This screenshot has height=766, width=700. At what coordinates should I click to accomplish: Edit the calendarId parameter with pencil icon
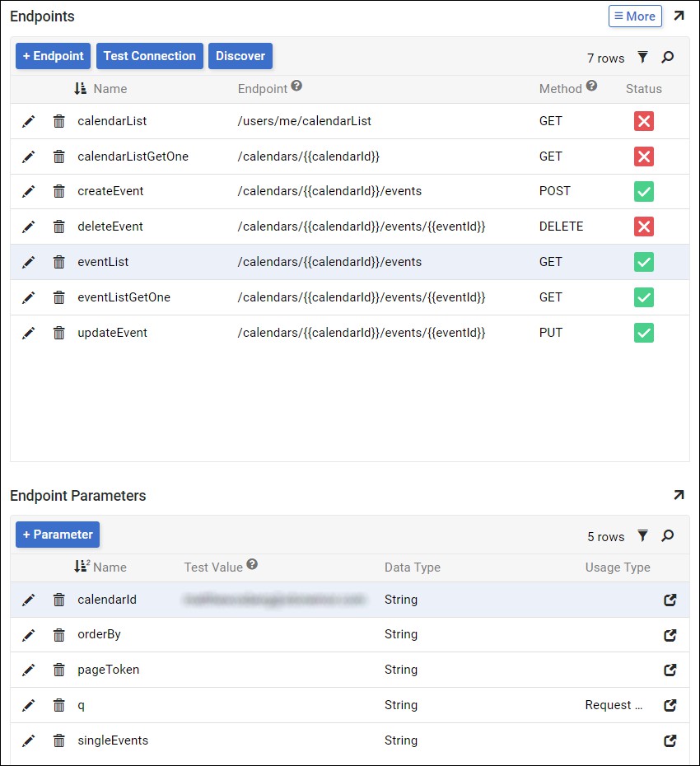(29, 600)
